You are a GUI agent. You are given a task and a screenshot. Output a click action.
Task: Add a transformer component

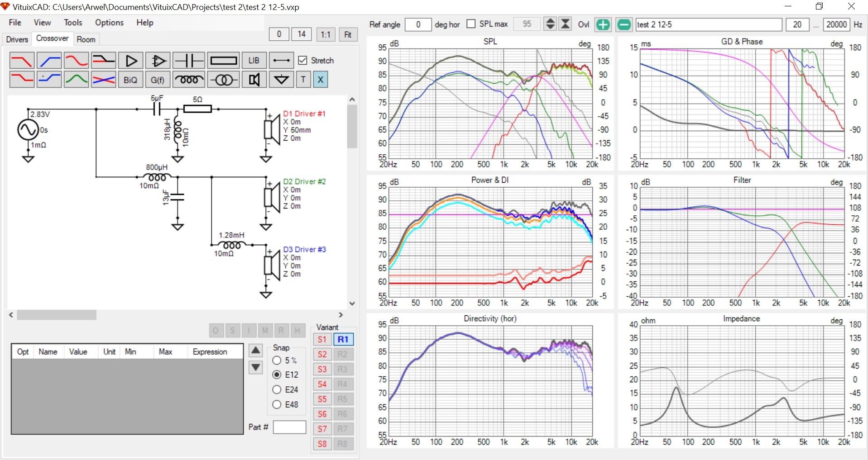(224, 80)
